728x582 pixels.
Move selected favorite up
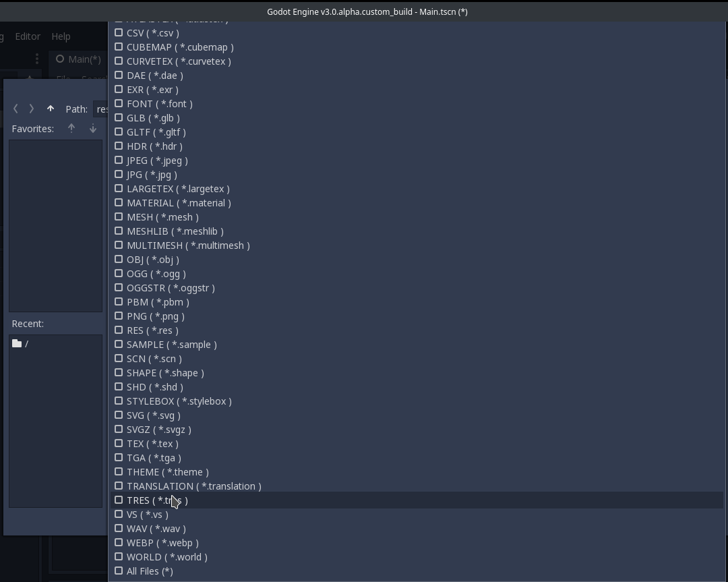[71, 128]
